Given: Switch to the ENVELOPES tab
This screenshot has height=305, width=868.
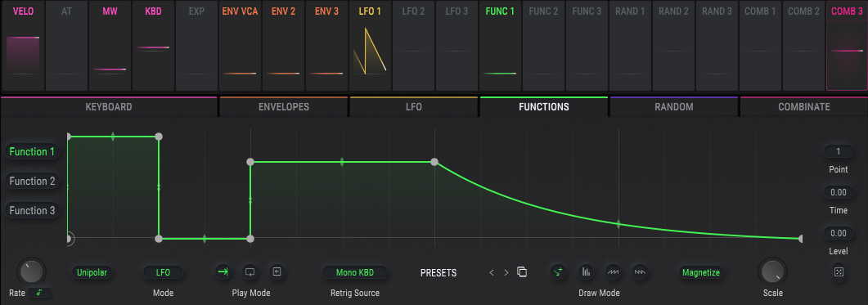Looking at the screenshot, I should click(284, 107).
